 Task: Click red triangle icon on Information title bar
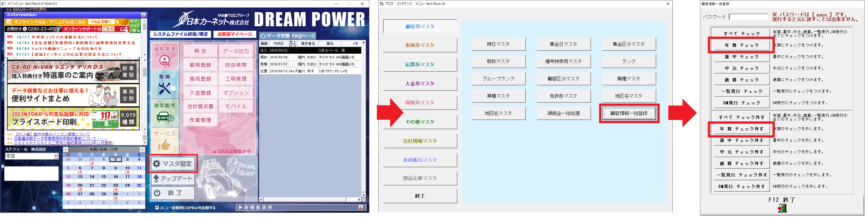[143, 15]
